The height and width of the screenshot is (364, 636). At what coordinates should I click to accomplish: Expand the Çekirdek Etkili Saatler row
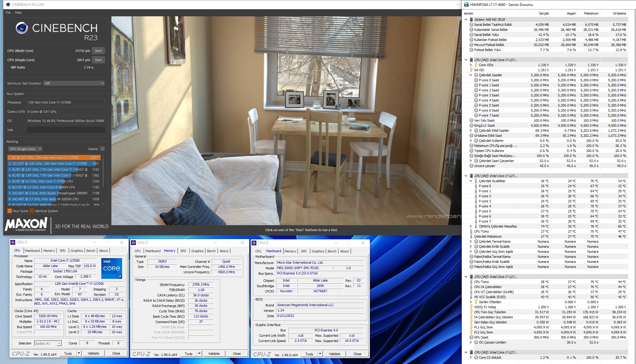471,131
